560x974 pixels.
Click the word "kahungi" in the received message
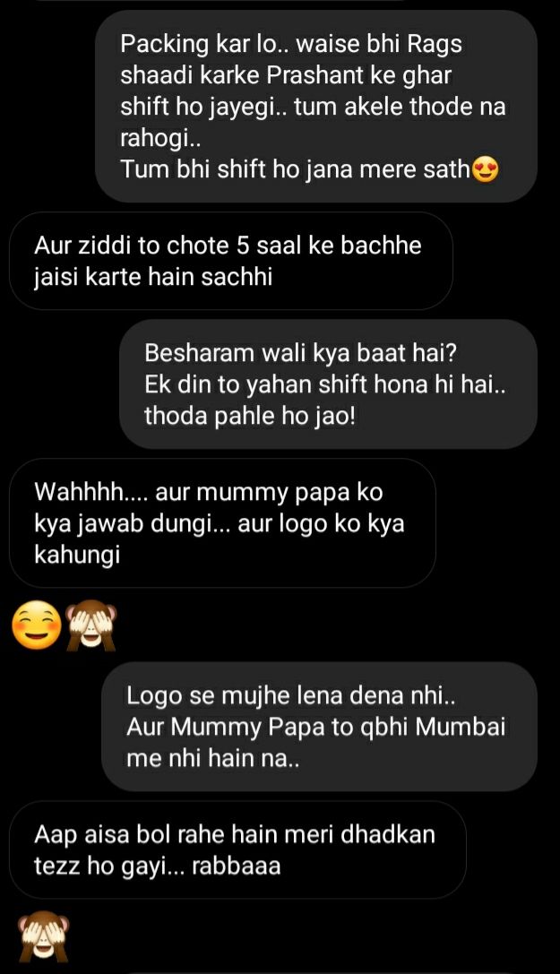(77, 556)
